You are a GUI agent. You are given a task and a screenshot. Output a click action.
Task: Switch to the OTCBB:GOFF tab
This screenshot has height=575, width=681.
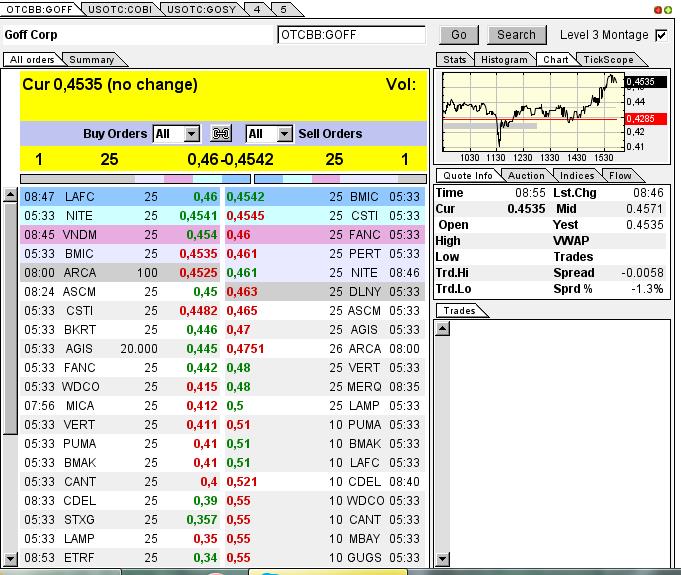pos(40,10)
